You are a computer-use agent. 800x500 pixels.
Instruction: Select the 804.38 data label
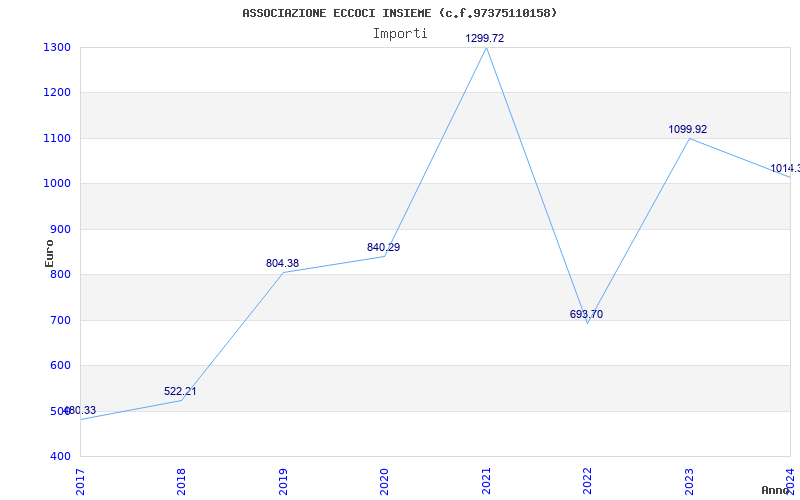pos(282,264)
